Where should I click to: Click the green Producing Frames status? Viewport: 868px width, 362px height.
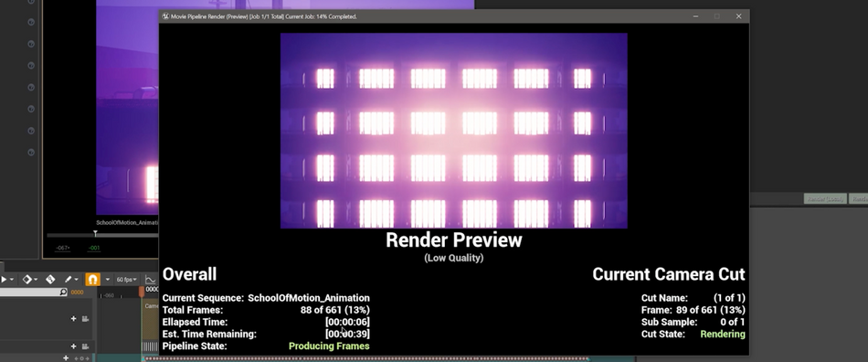[329, 346]
